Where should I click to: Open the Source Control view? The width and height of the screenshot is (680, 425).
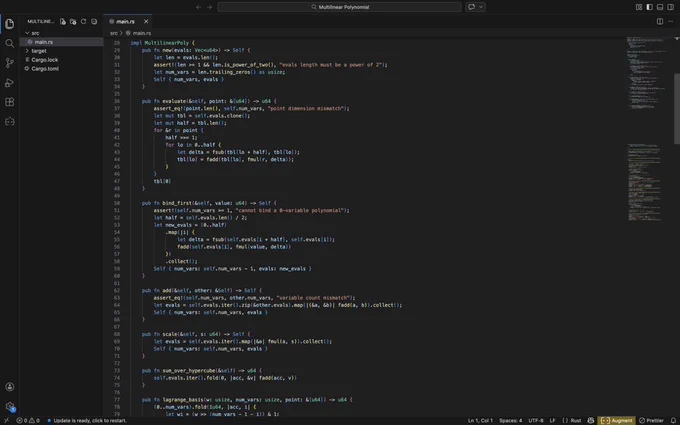[10, 63]
